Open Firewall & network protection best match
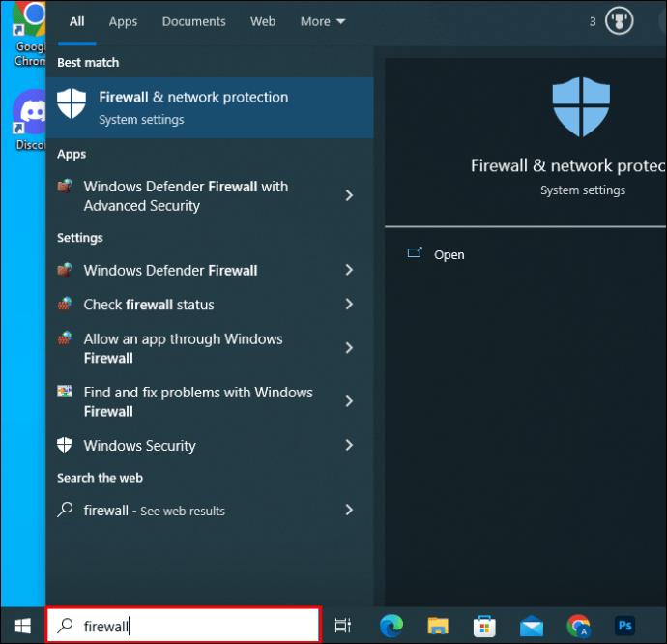This screenshot has height=644, width=667. (x=210, y=107)
